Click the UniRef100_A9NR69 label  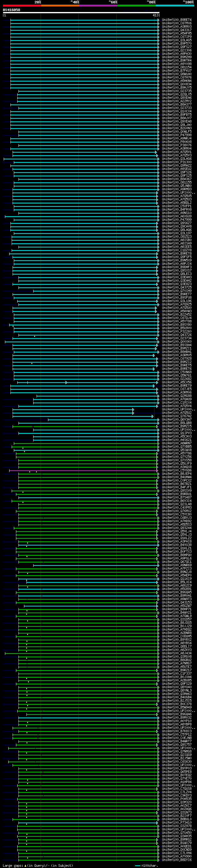pos(176,565)
